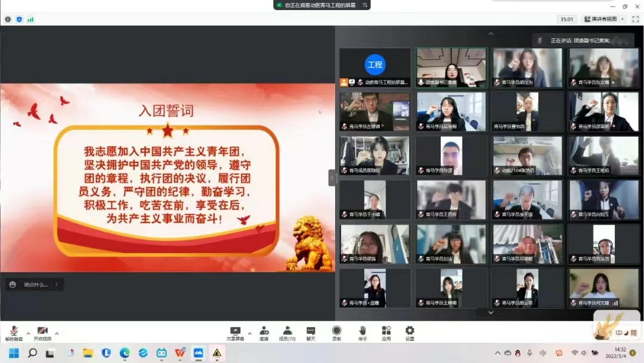
Task: Open the 演讲者视图 view dropdown
Action: pos(604,19)
